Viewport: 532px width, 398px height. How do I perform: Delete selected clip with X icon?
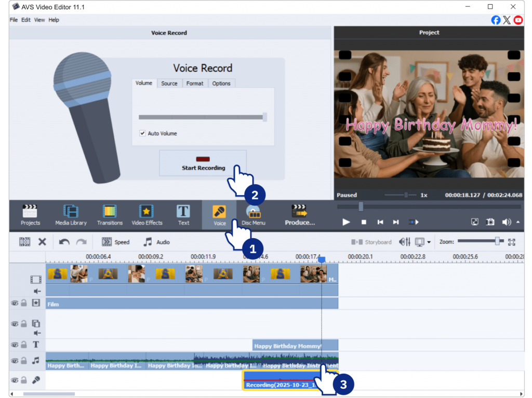(43, 242)
